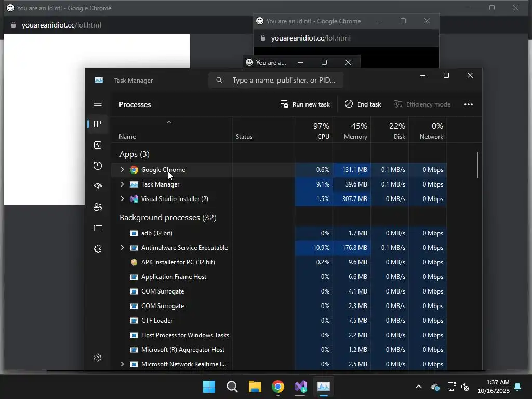
Task: Select adb (32 bit) process row
Action: [278, 233]
